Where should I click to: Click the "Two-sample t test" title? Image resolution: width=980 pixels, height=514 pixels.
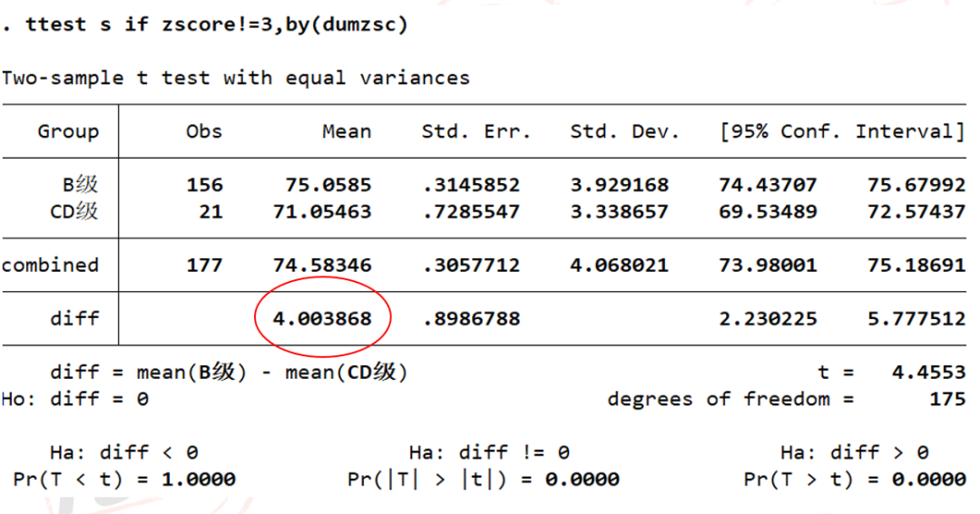(236, 78)
